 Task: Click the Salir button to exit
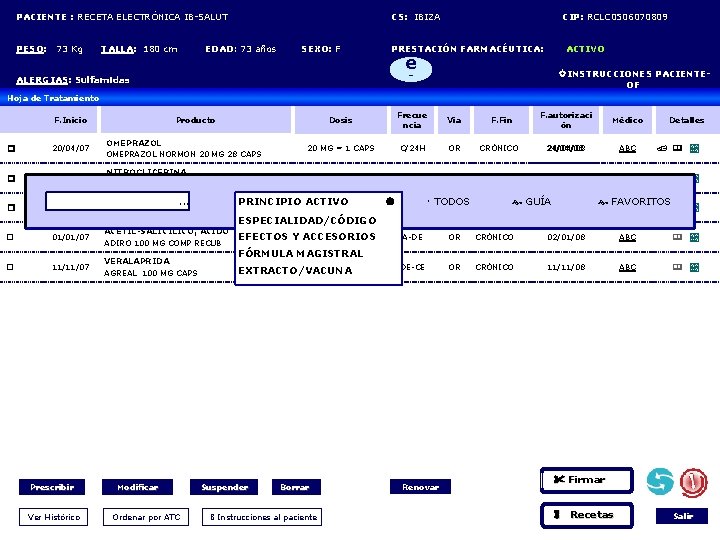(x=682, y=516)
